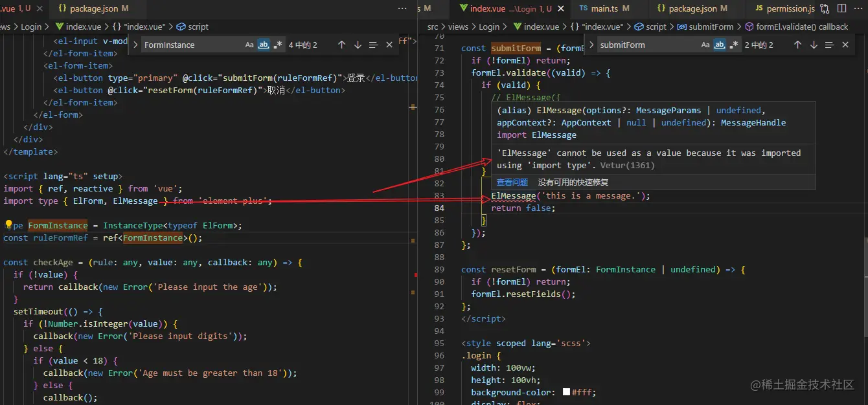Click 'Age must be greater than 18' line
The image size is (868, 405).
click(170, 373)
